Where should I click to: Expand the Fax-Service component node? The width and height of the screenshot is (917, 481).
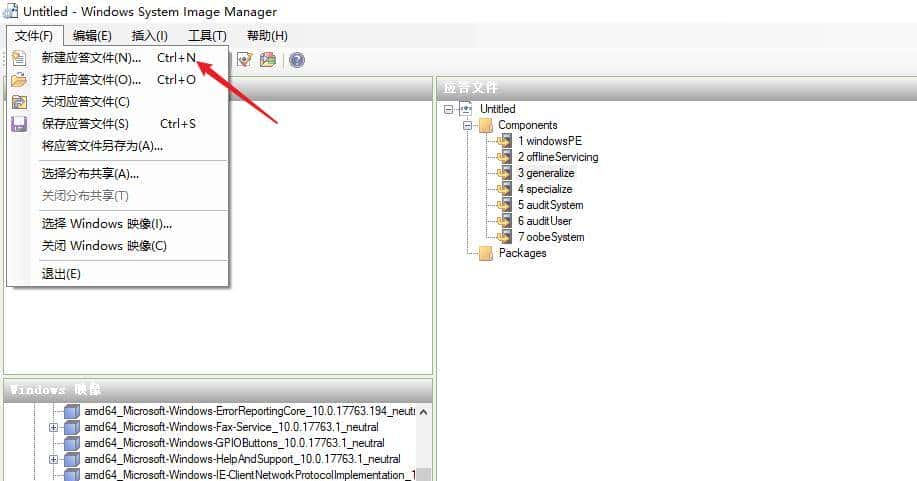pyautogui.click(x=53, y=428)
